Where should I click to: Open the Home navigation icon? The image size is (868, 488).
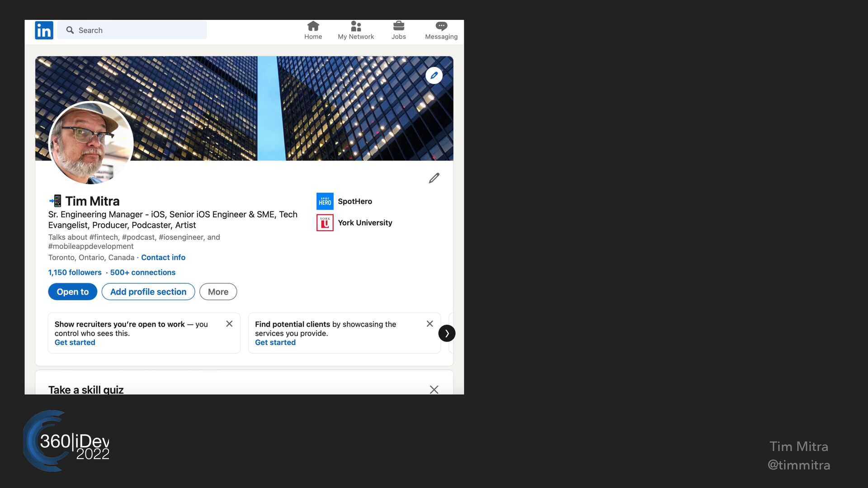tap(313, 26)
